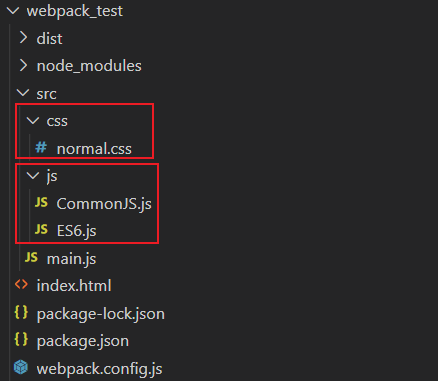The height and width of the screenshot is (381, 438).
Task: Collapse the webpack_test root folder chevron
Action: (x=13, y=11)
